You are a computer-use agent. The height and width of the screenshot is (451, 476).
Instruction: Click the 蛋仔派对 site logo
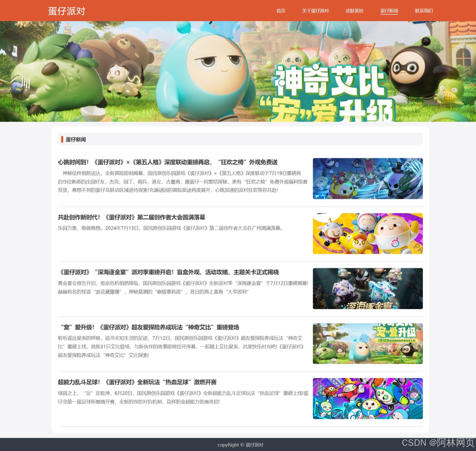coord(67,11)
